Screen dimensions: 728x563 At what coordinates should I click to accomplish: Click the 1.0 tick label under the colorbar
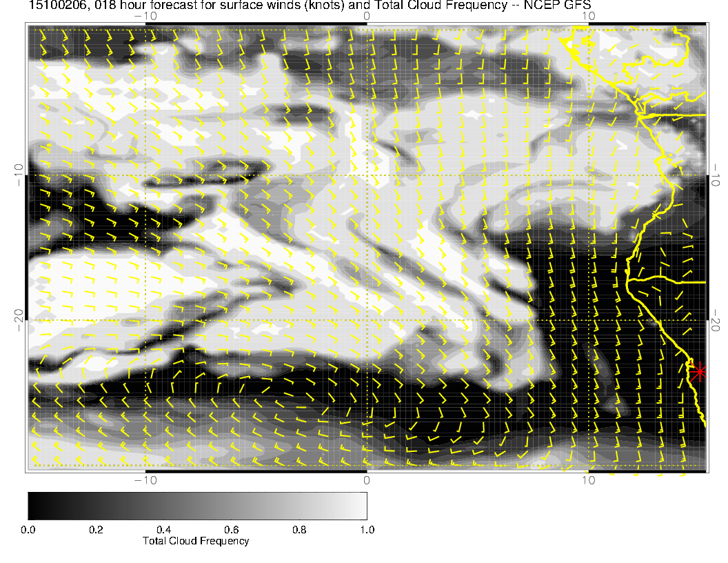[x=367, y=530]
